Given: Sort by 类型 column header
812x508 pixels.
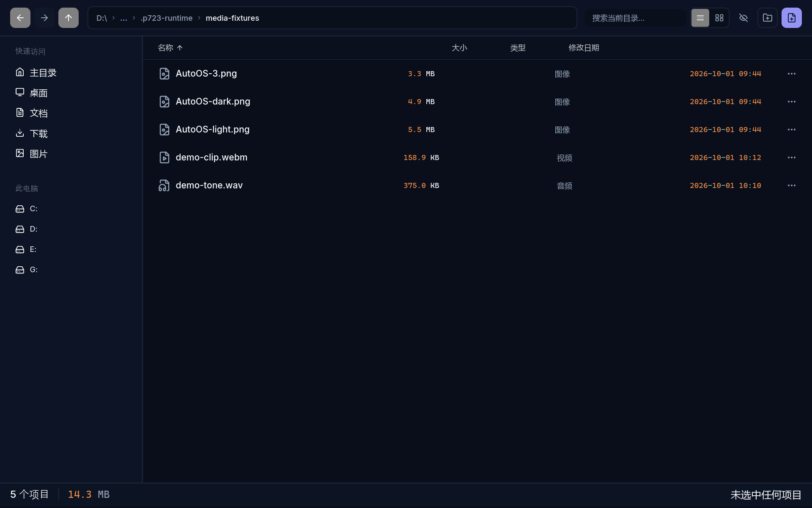Looking at the screenshot, I should (x=518, y=48).
